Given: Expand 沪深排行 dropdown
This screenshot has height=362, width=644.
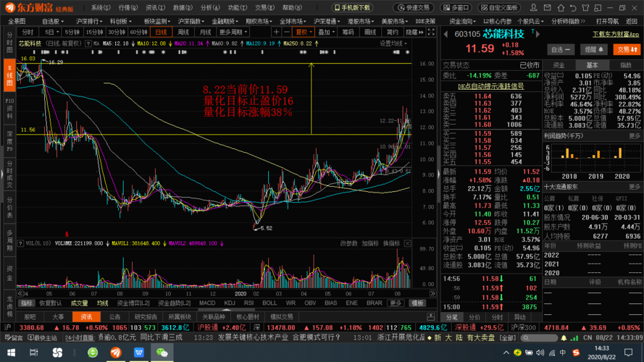Looking at the screenshot, I should point(88,21).
